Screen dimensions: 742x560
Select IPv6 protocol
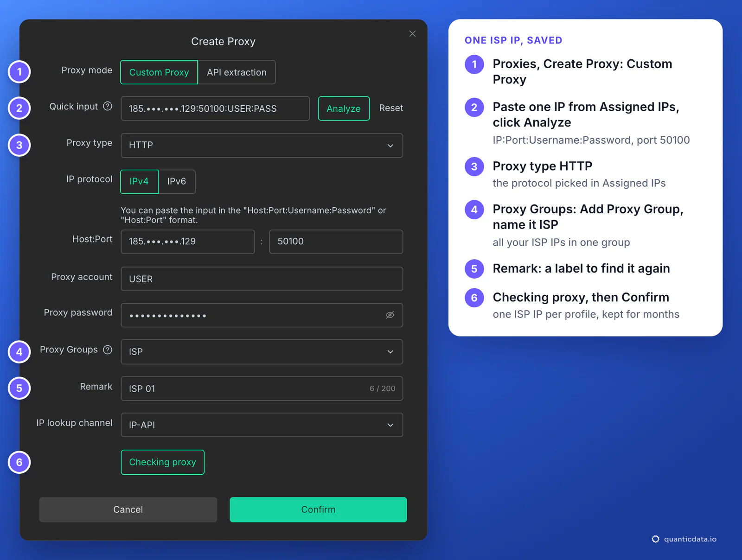177,181
